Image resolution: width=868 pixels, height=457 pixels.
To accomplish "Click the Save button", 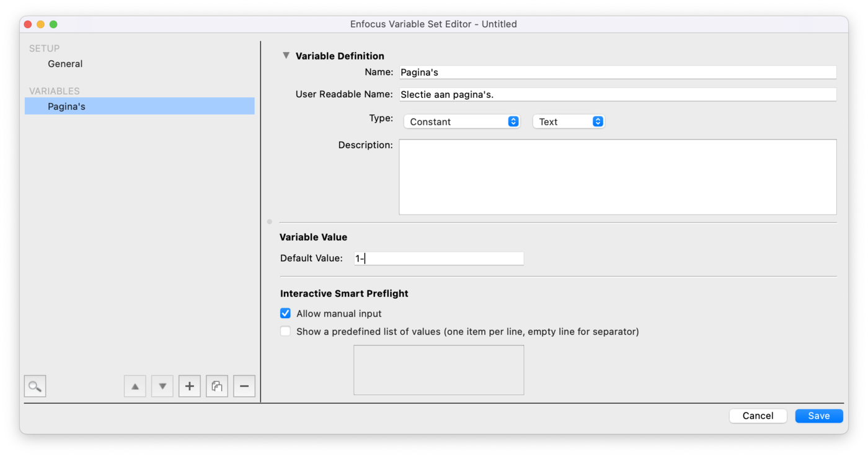I will pyautogui.click(x=819, y=416).
